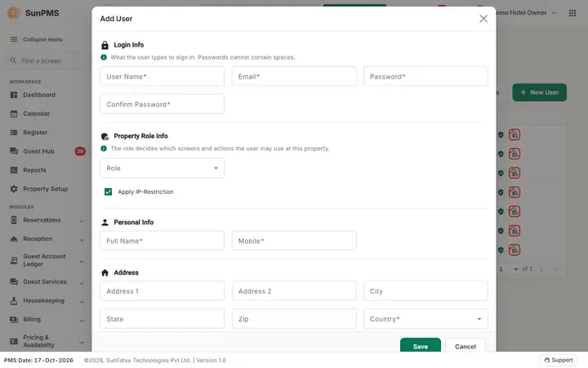Viewport: 588px width, 368px height.
Task: Click the Property Role Info shield icon
Action: tap(105, 137)
